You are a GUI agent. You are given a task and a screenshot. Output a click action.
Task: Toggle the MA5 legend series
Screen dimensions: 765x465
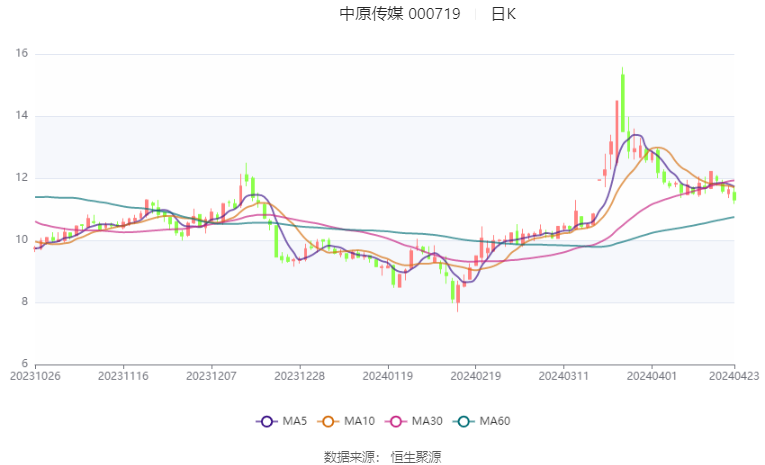pos(282,421)
